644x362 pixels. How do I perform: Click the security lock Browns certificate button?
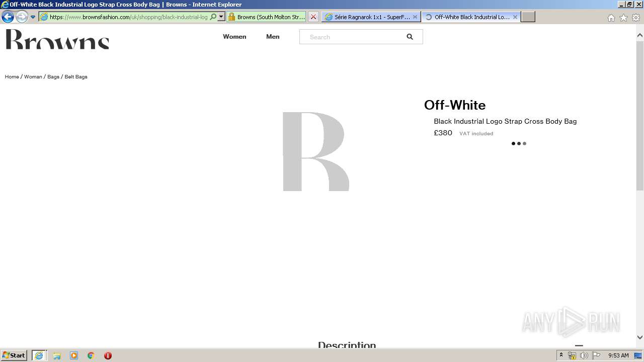coord(266,17)
